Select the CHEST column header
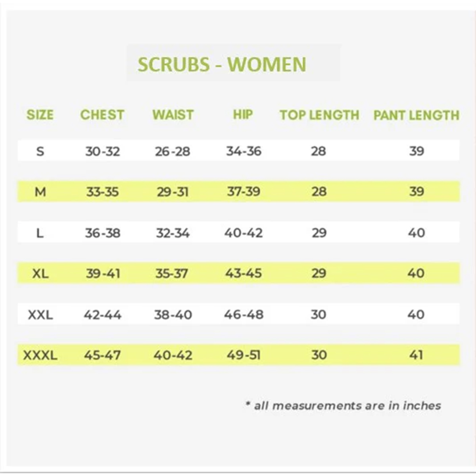Screen dimensions: 476x476 pyautogui.click(x=102, y=115)
